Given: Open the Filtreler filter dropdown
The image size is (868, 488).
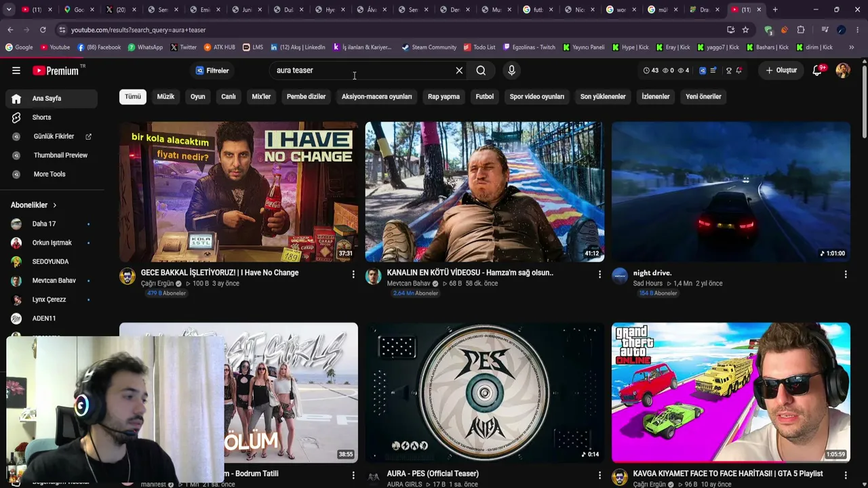Looking at the screenshot, I should click(212, 70).
